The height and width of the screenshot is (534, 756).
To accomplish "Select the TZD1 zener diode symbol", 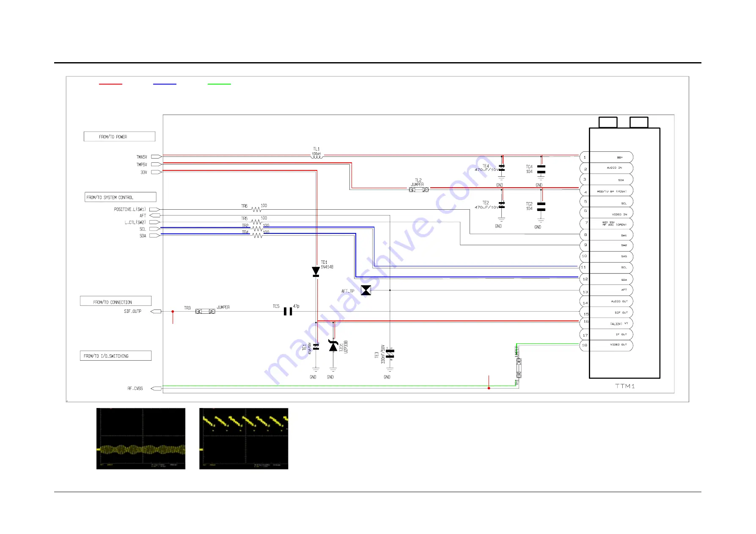I will point(333,346).
